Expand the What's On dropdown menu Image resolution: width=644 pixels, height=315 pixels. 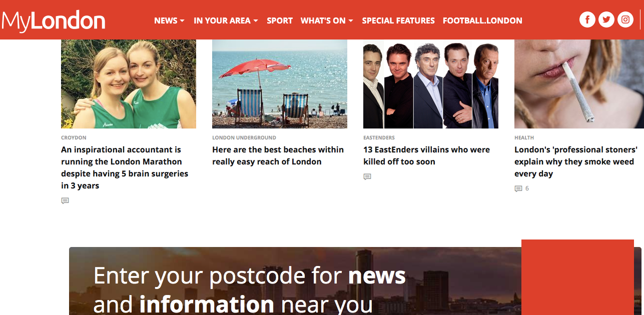[327, 20]
